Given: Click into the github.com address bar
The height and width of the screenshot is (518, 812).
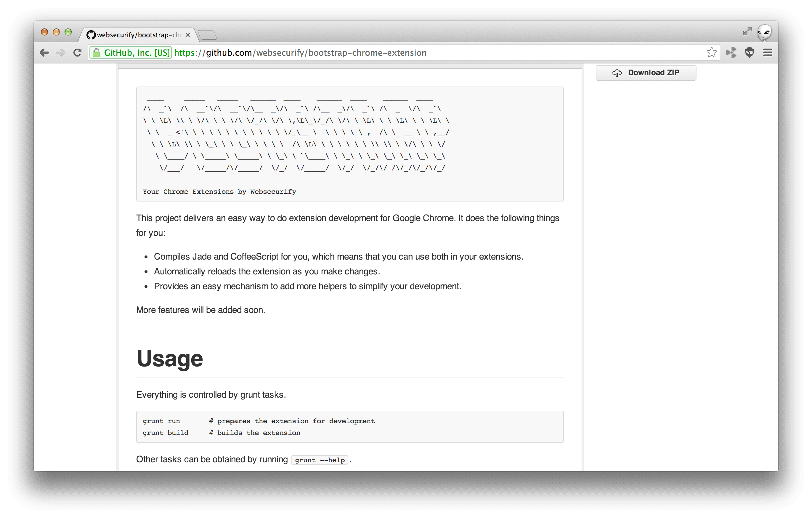Looking at the screenshot, I should pyautogui.click(x=405, y=53).
